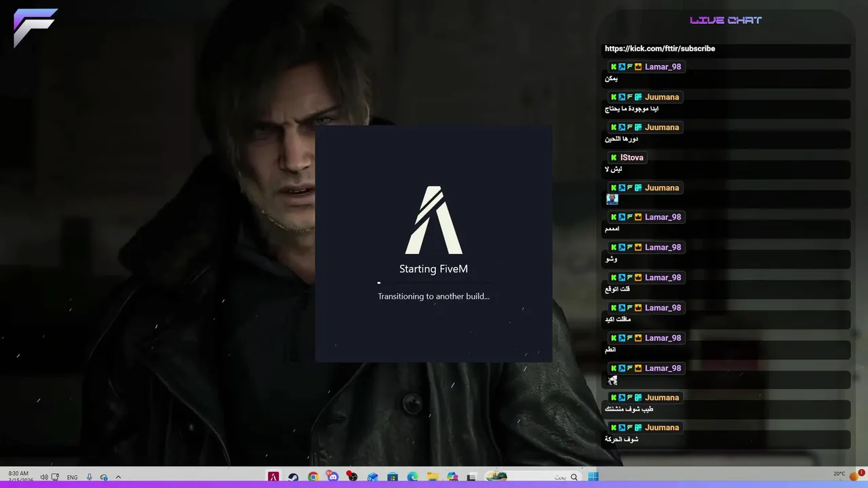This screenshot has width=868, height=488.
Task: Open Microsoft Store from the taskbar
Action: coord(392,477)
